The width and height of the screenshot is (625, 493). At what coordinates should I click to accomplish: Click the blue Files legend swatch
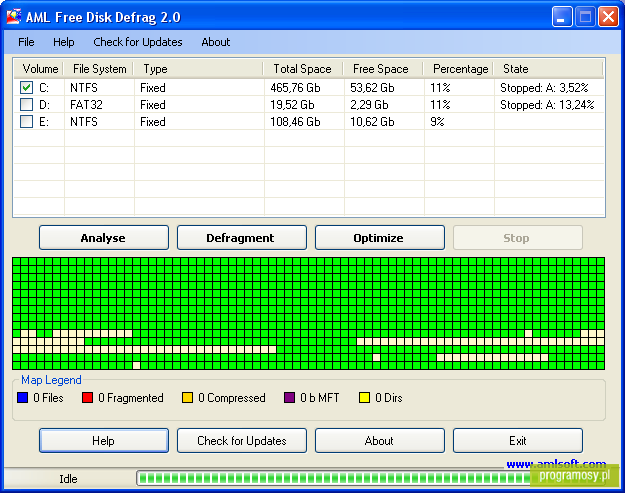23,397
